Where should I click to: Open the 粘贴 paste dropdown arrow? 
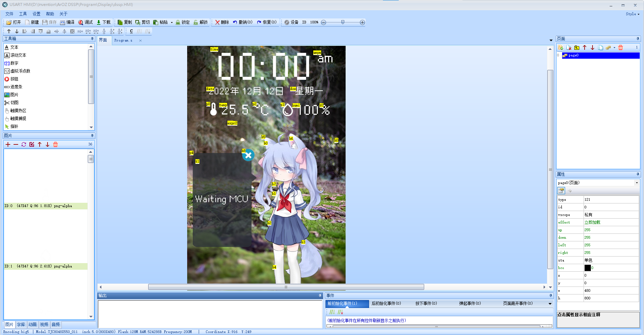(172, 22)
